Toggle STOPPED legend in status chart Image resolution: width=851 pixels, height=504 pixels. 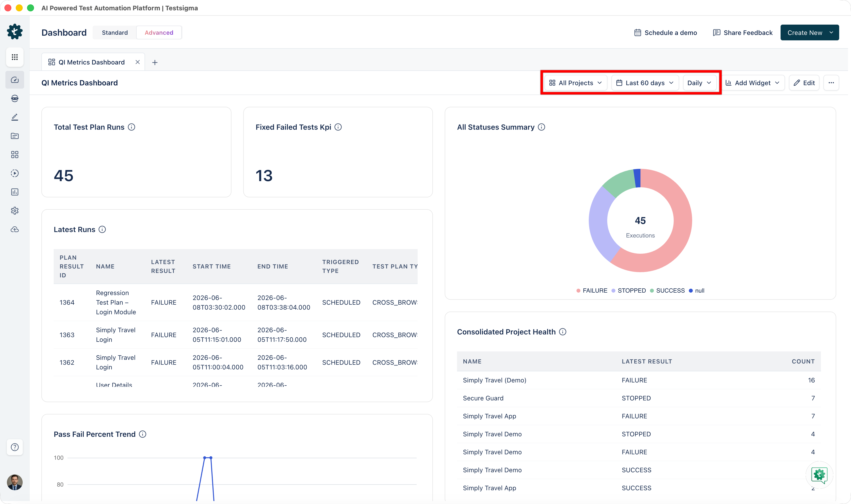pyautogui.click(x=628, y=290)
